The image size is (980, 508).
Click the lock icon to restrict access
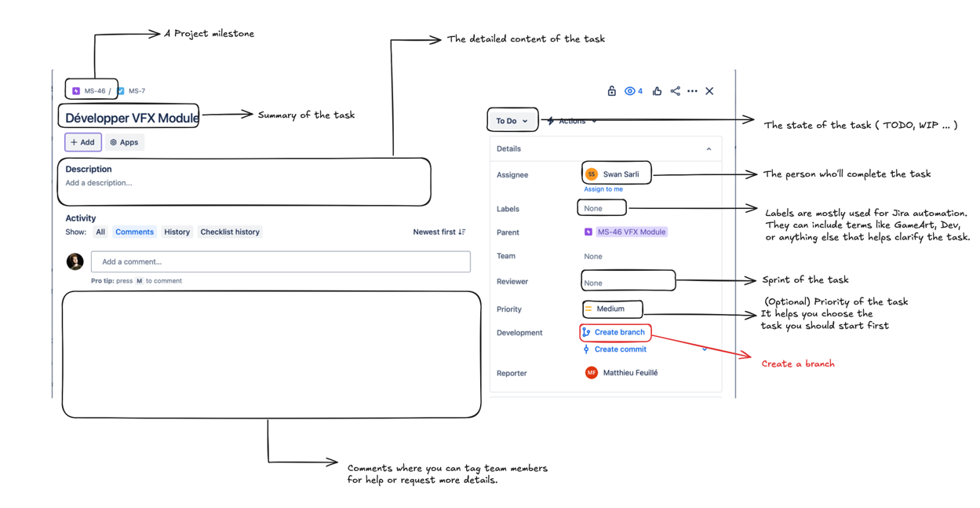(x=611, y=90)
